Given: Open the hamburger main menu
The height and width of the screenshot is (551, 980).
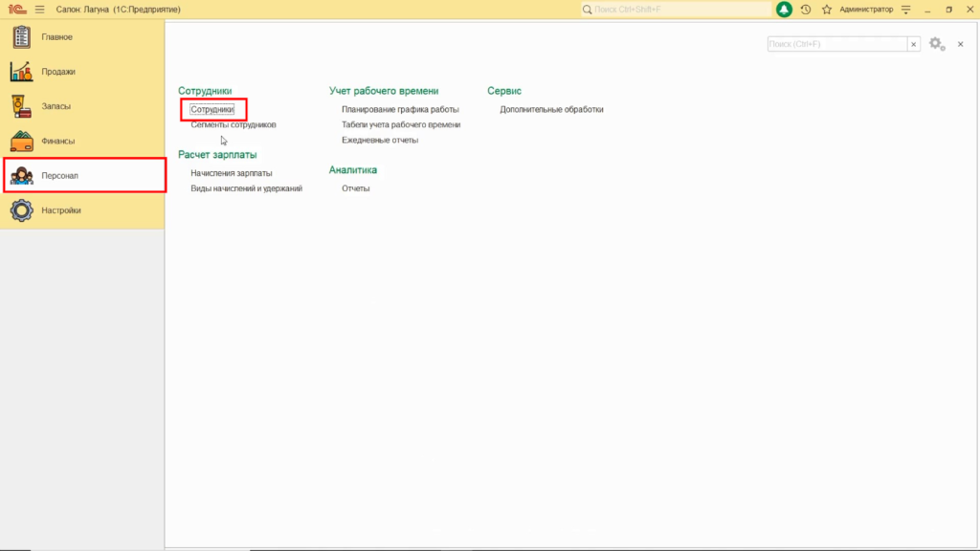Looking at the screenshot, I should [x=40, y=10].
